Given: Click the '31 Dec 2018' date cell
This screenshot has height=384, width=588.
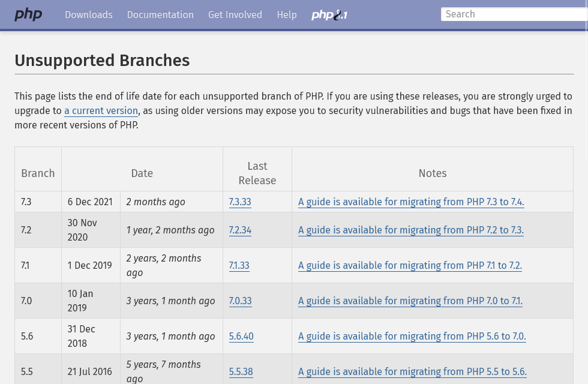Looking at the screenshot, I should coord(91,336).
